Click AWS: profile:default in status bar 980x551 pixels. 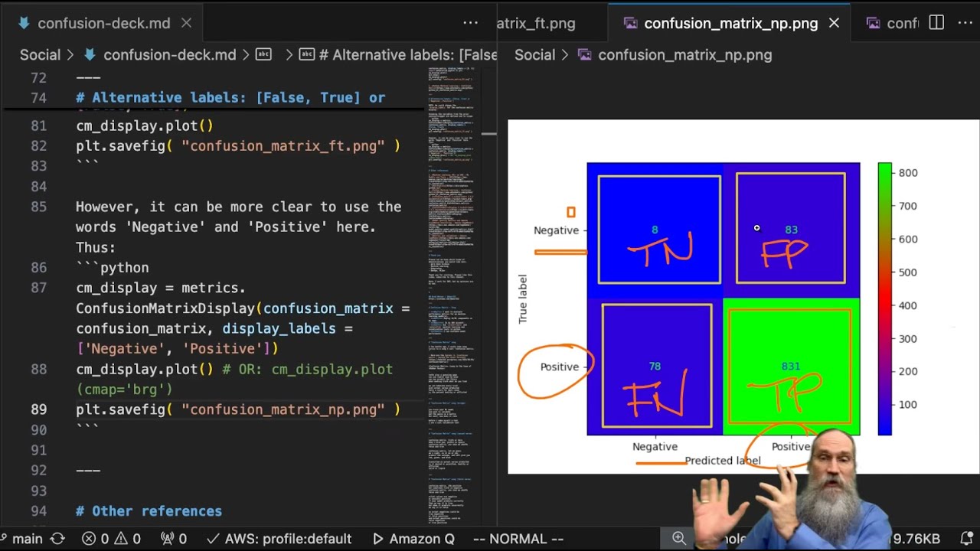(x=279, y=539)
